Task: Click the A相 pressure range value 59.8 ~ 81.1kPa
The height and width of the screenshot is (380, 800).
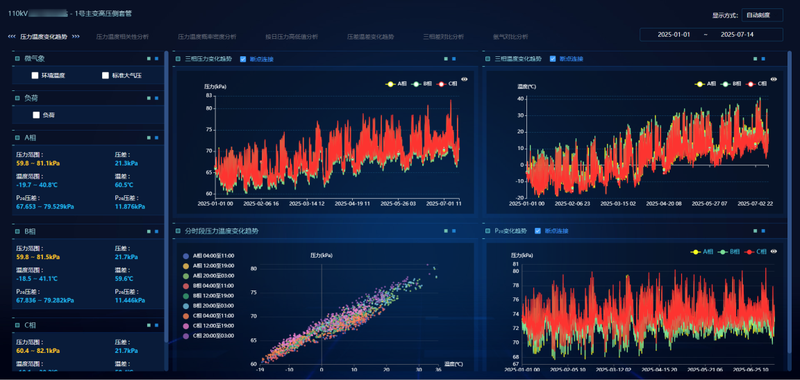Action: click(38, 164)
